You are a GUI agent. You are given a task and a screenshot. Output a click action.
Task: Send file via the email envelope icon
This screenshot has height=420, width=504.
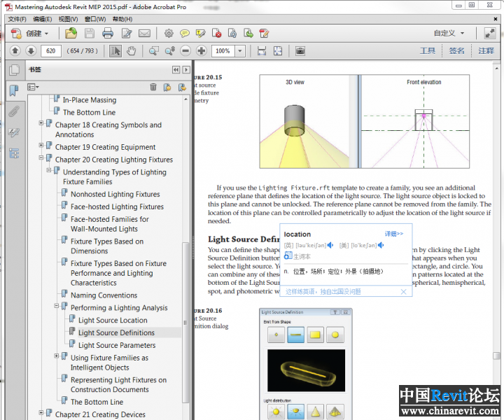(x=144, y=33)
